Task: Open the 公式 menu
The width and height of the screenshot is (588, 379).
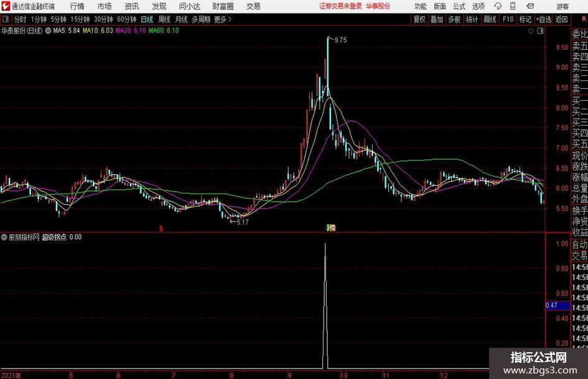Action: (459, 6)
